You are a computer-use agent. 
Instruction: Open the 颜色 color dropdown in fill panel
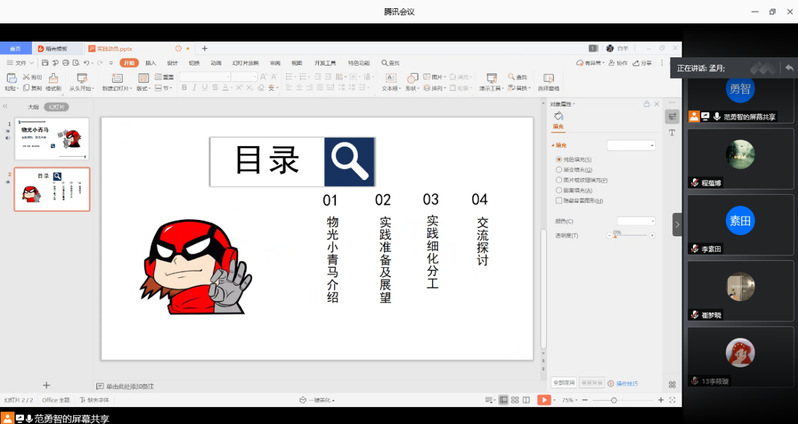click(x=636, y=221)
